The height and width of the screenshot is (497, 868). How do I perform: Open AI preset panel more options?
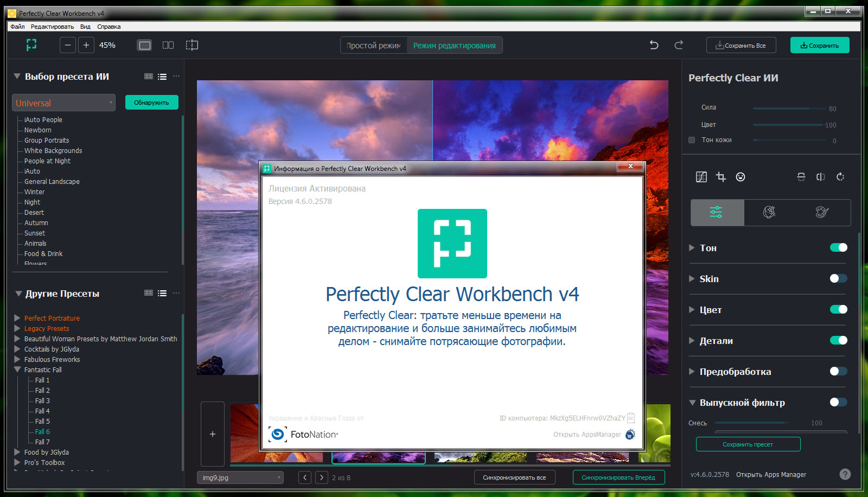(176, 77)
